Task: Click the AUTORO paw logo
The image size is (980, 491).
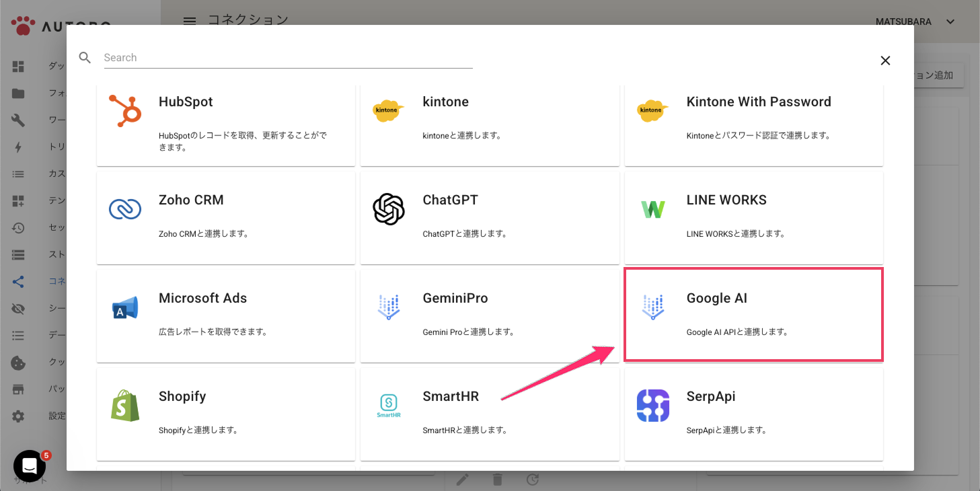Action: [x=22, y=26]
